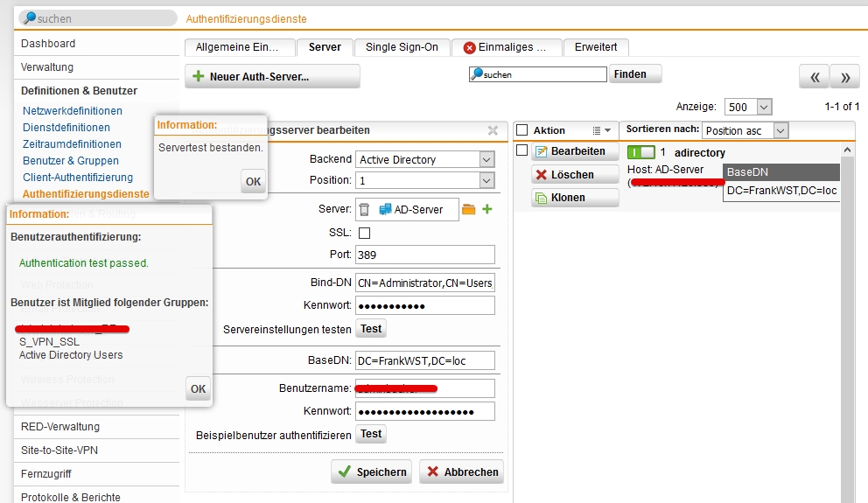Click the trash icon beside AD-Server object
868x503 pixels.
coord(364,210)
